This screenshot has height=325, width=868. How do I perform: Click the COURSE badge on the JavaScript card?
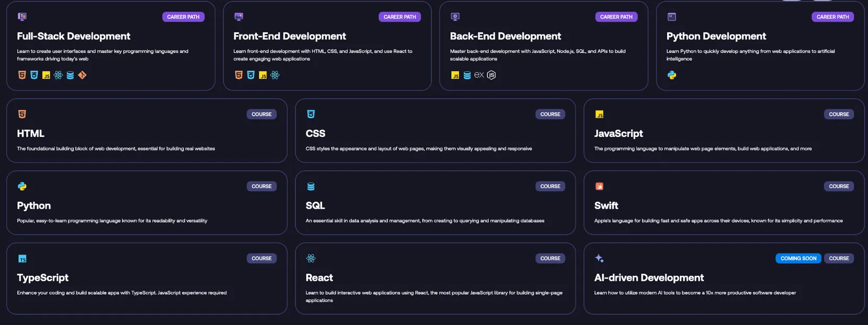click(x=839, y=114)
